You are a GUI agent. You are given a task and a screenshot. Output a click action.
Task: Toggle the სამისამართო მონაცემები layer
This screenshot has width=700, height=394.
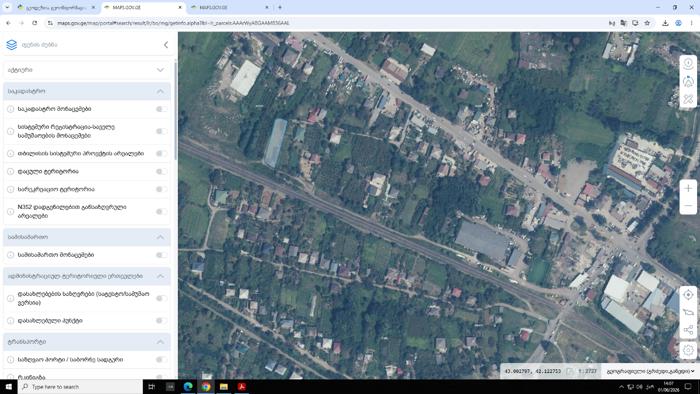(x=161, y=255)
